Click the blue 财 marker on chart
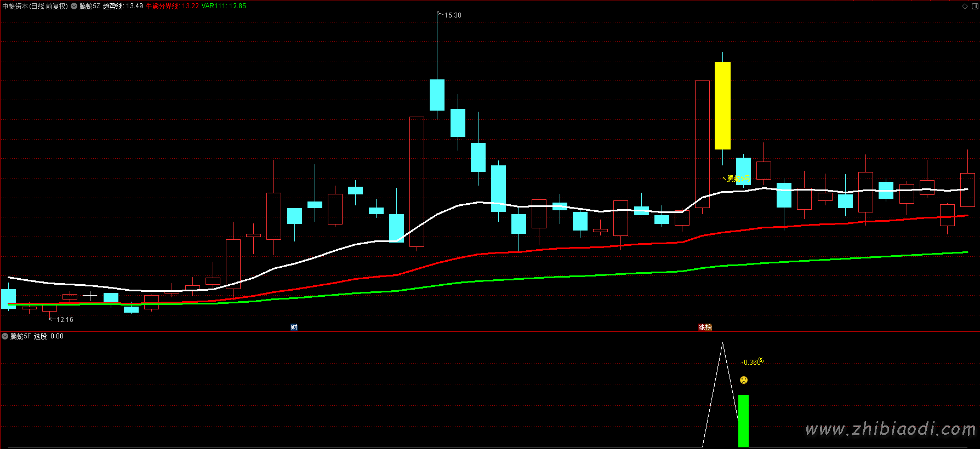Viewport: 980px width, 449px height. pos(294,327)
